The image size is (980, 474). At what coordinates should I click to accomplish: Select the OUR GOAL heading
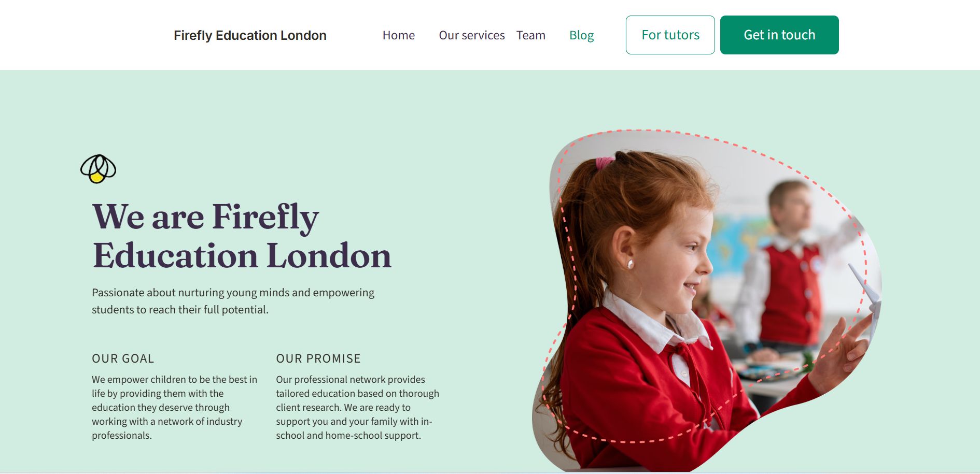click(123, 358)
